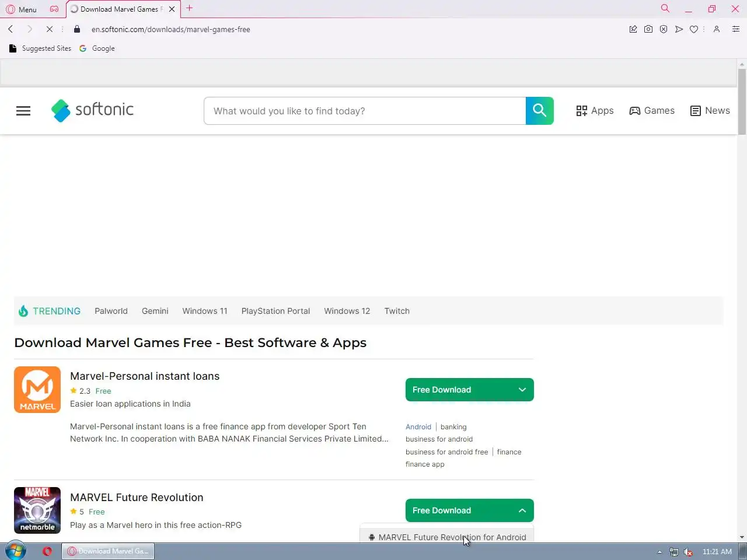Open the profile account icon

717,29
